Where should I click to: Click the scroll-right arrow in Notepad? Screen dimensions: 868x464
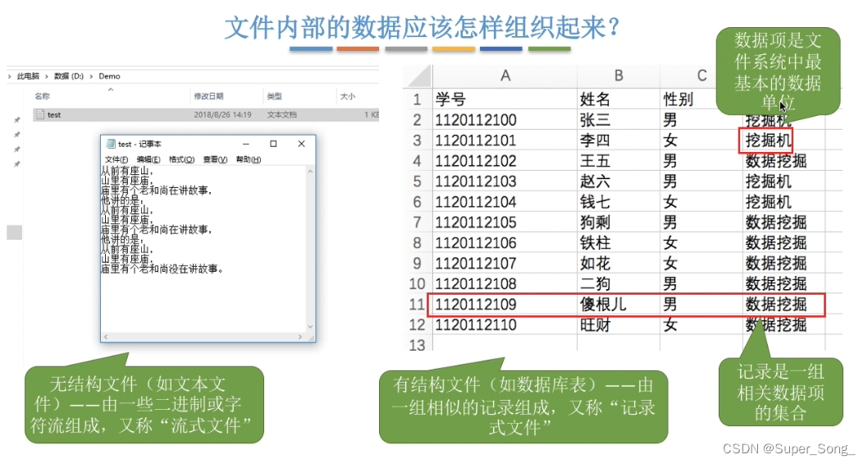click(x=300, y=337)
